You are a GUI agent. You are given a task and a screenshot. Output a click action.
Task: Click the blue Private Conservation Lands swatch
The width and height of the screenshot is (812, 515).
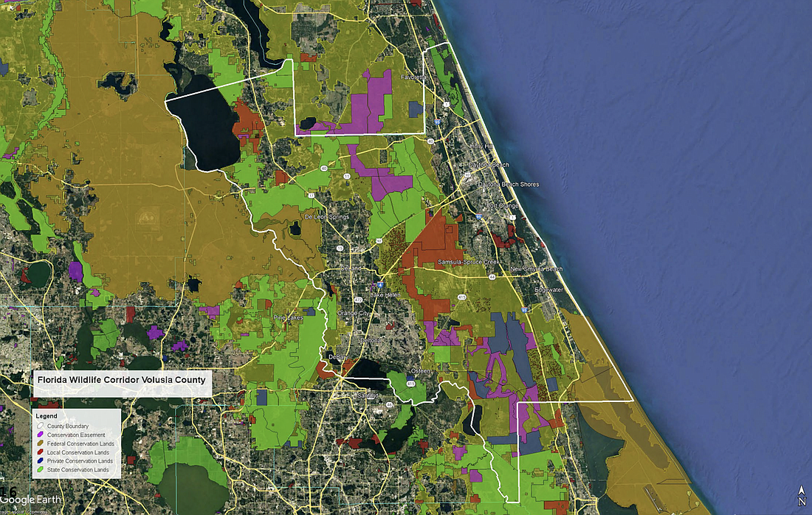click(x=41, y=461)
